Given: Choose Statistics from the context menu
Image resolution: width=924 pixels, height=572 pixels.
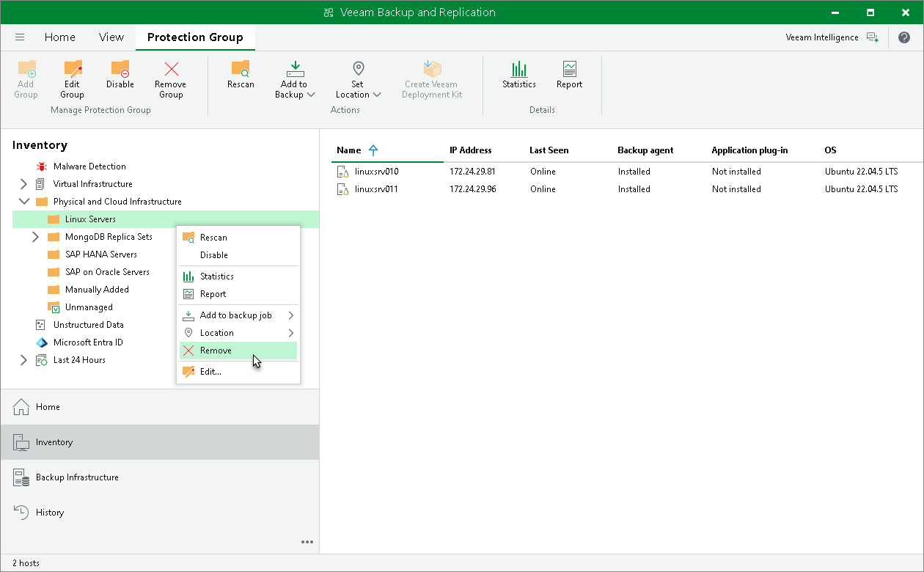Looking at the screenshot, I should 238,276.
